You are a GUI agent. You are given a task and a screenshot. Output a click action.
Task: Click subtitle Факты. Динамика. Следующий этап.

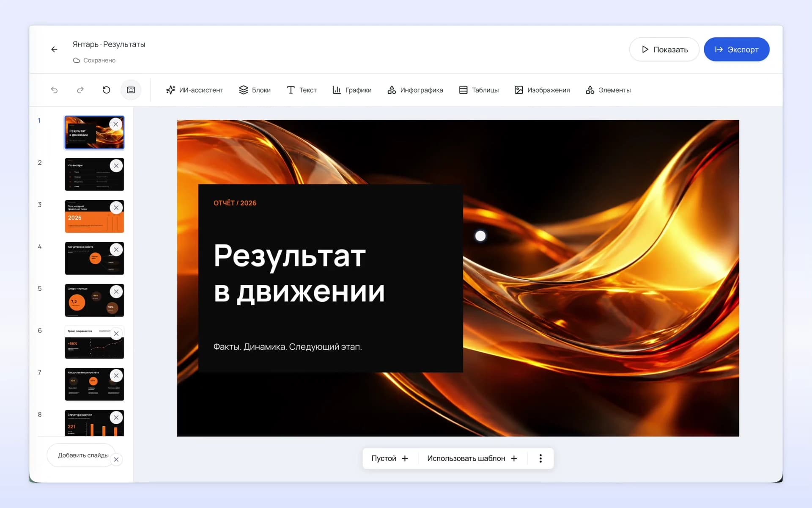[288, 347]
